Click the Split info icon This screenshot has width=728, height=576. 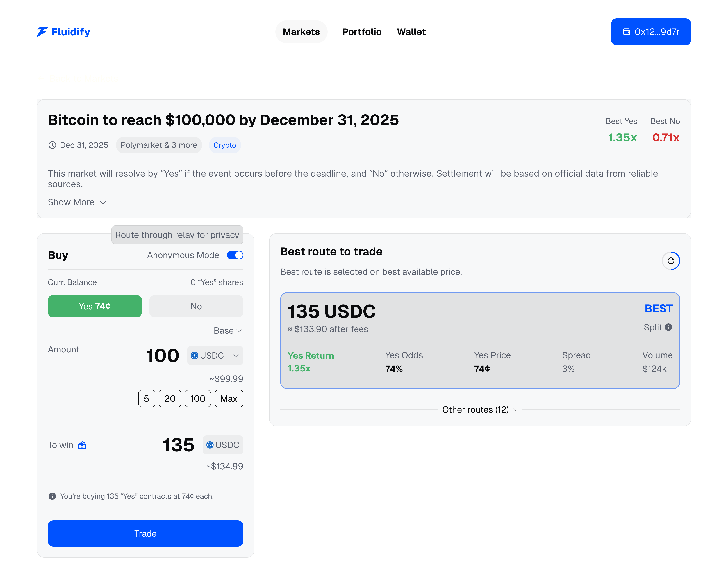pos(668,327)
